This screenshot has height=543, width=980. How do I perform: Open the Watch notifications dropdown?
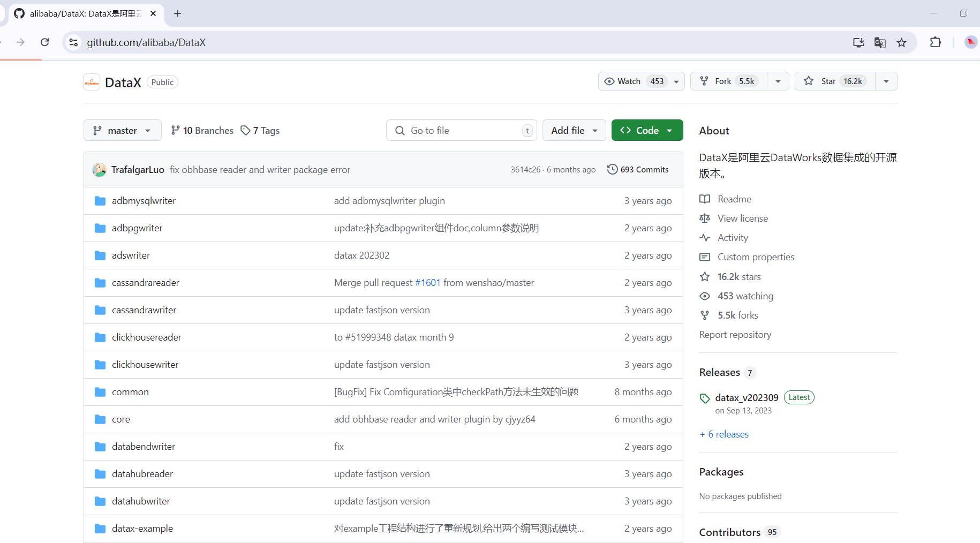(x=641, y=81)
